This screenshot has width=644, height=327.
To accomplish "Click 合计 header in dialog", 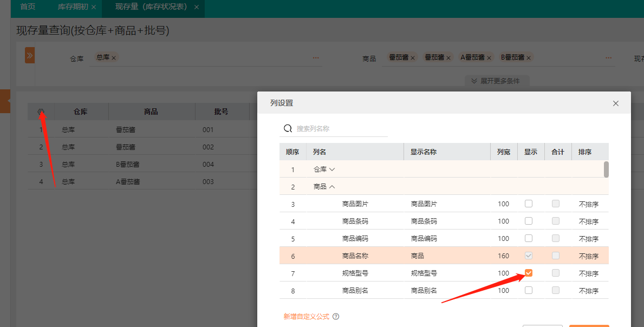I will [558, 152].
